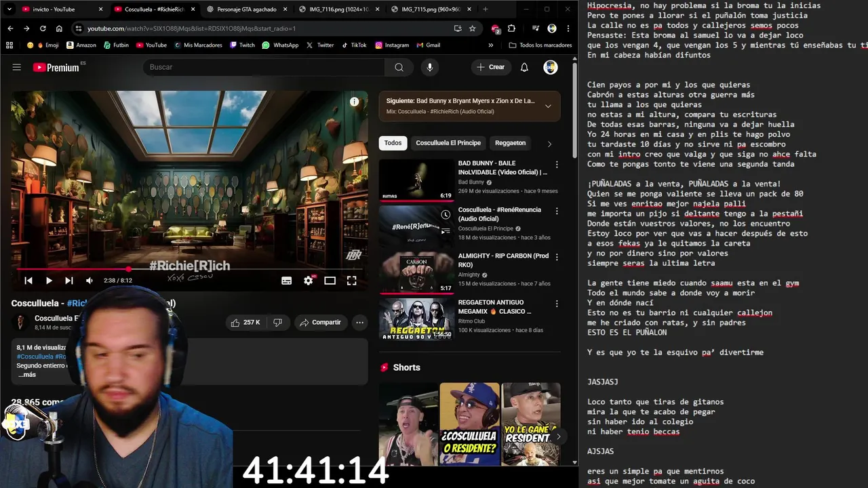Skip to the next video
The image size is (868, 488).
68,281
